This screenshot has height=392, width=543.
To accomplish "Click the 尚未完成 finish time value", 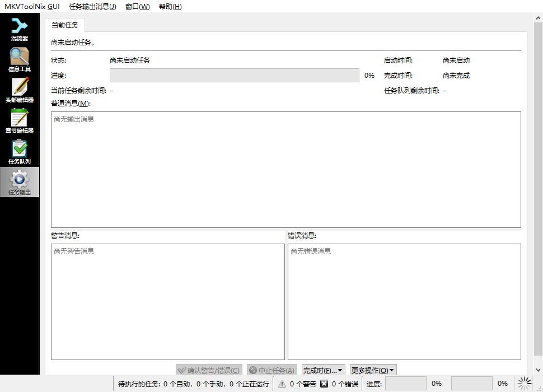I will (x=456, y=75).
